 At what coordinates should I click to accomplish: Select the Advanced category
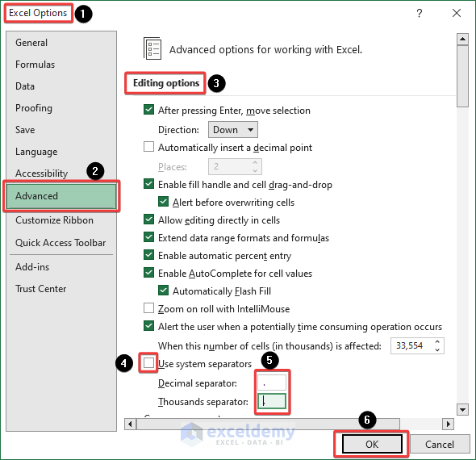61,196
